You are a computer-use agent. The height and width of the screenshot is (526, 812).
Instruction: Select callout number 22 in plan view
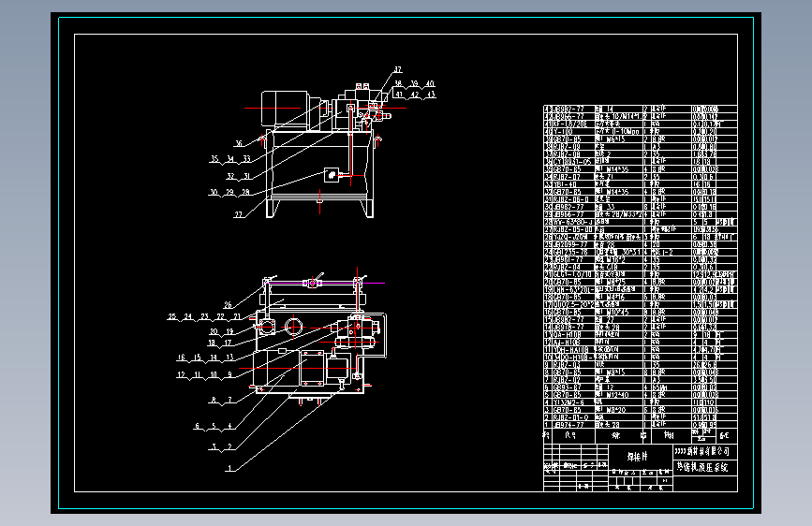tap(221, 316)
